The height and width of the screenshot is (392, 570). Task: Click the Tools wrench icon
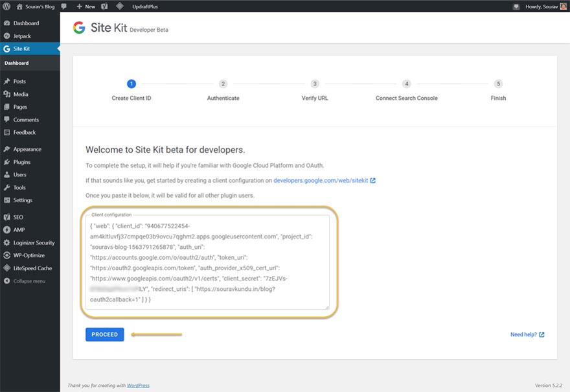pyautogui.click(x=6, y=187)
